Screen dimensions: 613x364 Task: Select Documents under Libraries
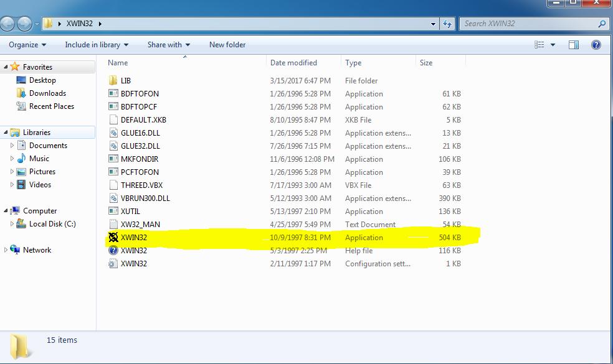coord(48,145)
